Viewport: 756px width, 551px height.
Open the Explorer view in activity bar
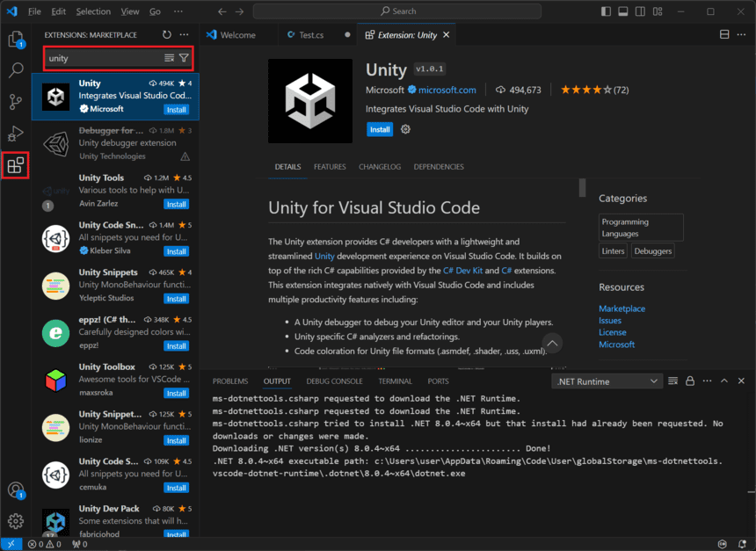[16, 40]
